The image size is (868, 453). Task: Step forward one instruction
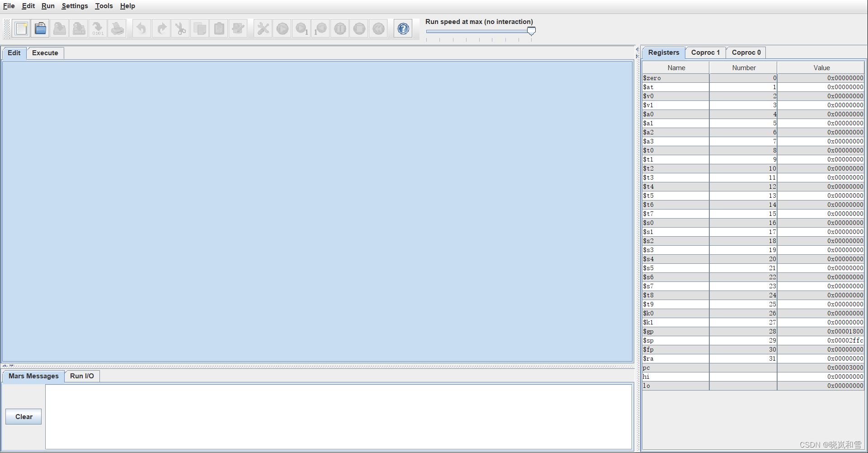301,28
